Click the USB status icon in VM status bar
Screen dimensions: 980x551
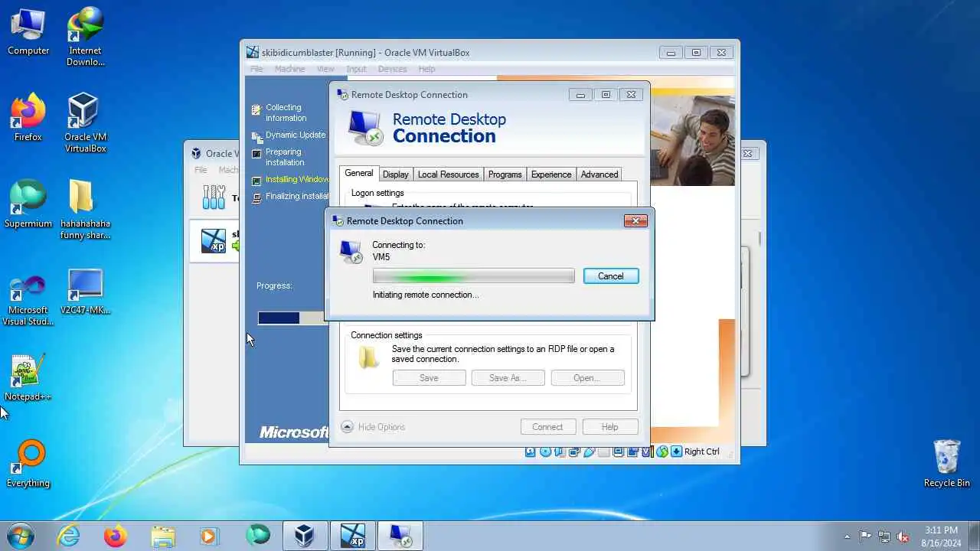589,452
